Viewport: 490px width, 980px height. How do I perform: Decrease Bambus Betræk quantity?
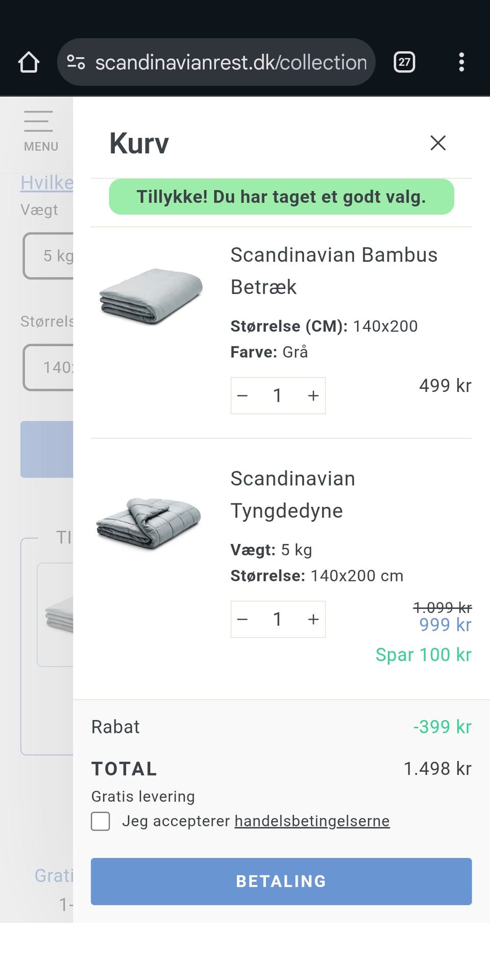(243, 396)
